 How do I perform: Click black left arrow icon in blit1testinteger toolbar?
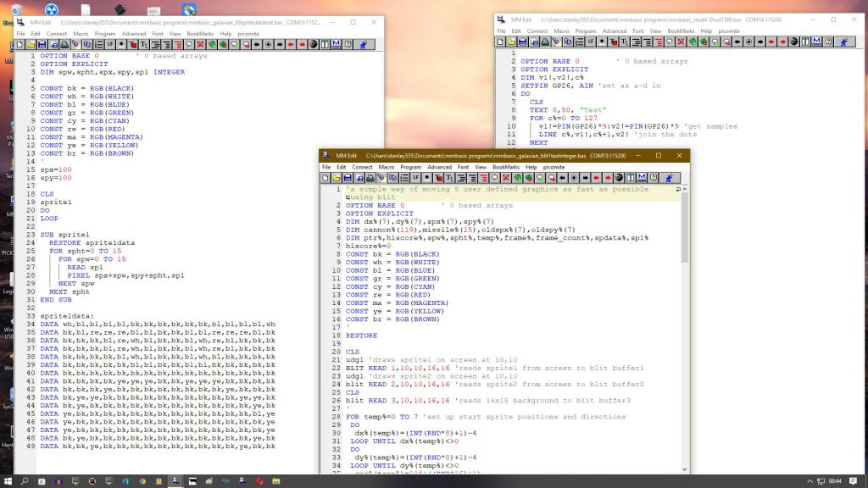click(563, 178)
